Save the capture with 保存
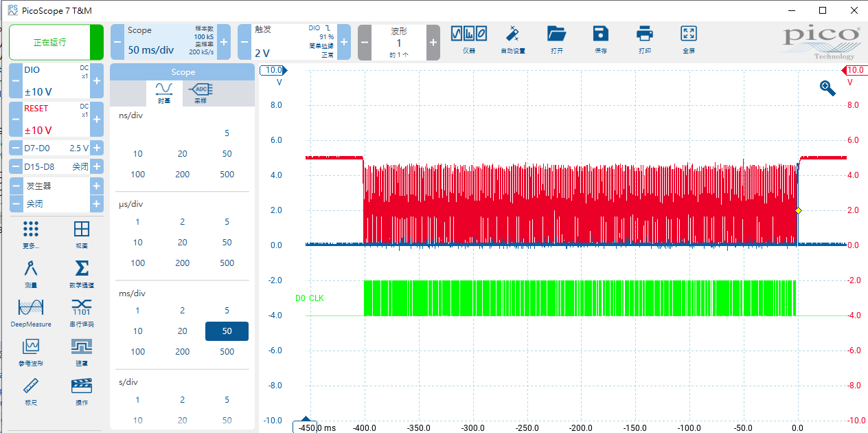Image resolution: width=868 pixels, height=433 pixels. (600, 40)
